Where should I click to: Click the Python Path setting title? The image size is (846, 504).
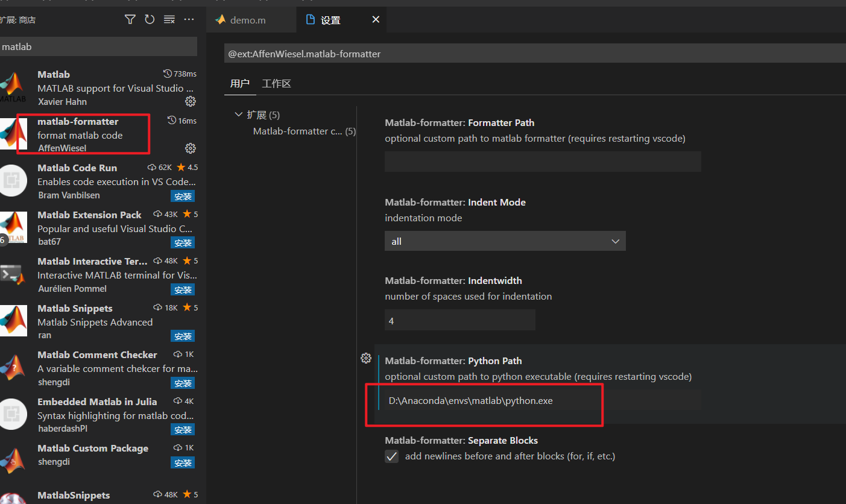[453, 361]
